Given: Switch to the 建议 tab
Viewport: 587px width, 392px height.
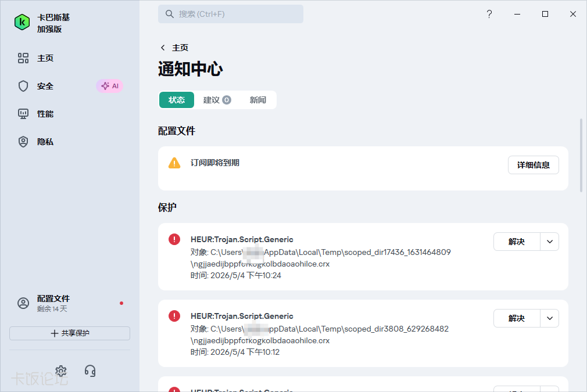Looking at the screenshot, I should click(x=217, y=100).
